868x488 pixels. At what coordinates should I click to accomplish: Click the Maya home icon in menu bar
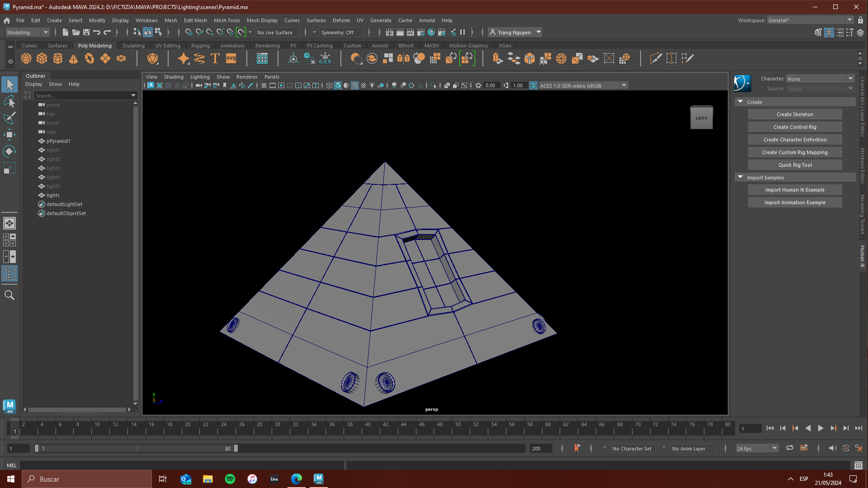(7, 20)
